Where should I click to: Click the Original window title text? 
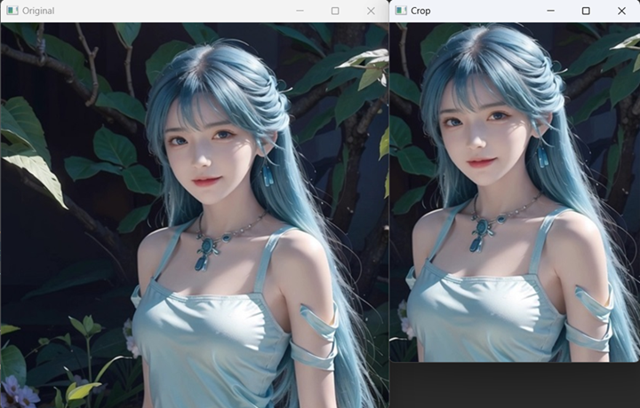point(38,11)
